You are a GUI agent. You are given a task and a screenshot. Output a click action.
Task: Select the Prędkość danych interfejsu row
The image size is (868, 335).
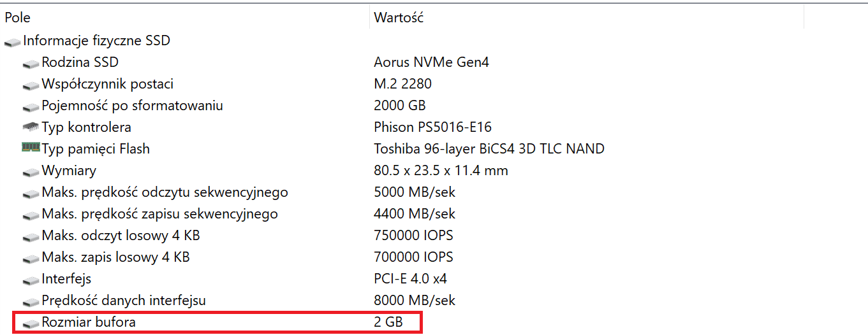124,301
